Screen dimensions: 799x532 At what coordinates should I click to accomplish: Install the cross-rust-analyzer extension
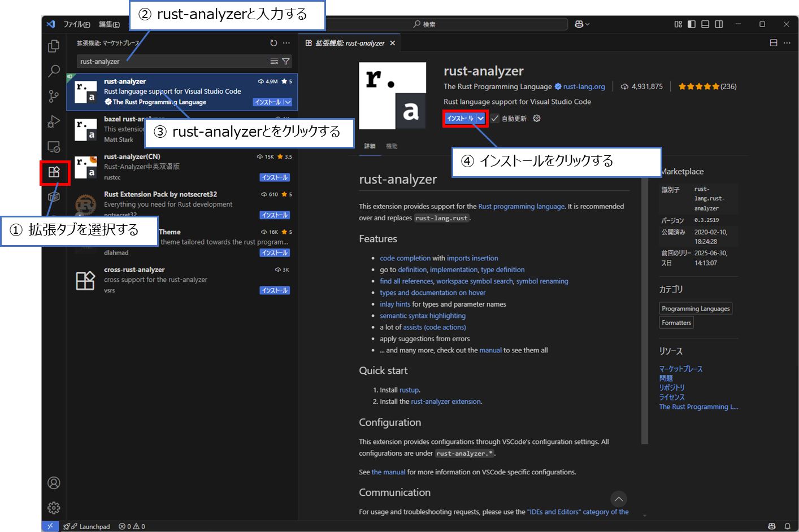pyautogui.click(x=275, y=290)
